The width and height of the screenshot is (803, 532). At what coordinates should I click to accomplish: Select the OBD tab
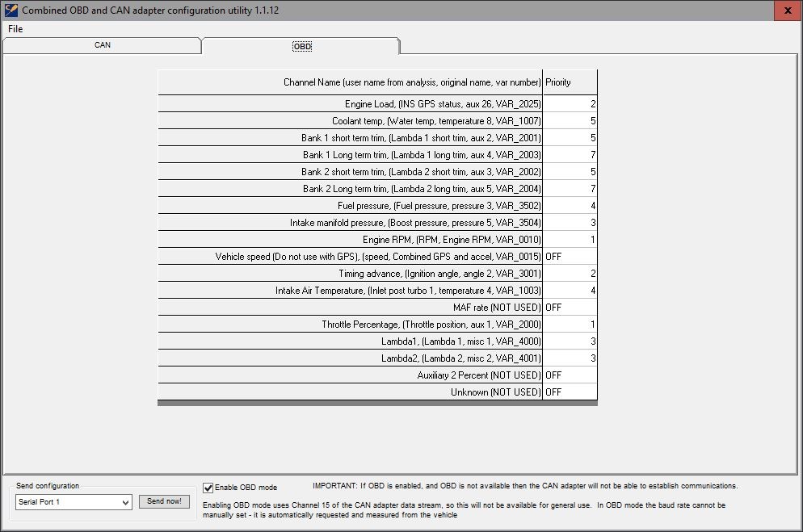click(x=301, y=46)
